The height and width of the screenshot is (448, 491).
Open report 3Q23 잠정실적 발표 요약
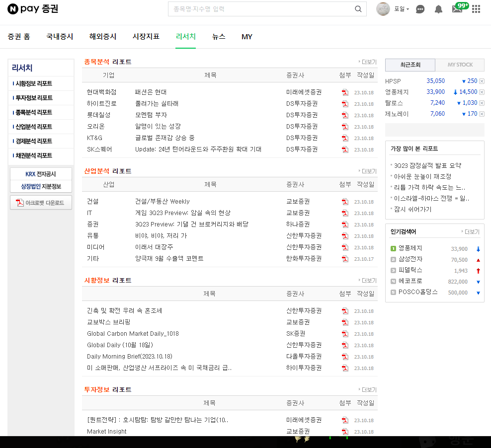click(x=427, y=165)
